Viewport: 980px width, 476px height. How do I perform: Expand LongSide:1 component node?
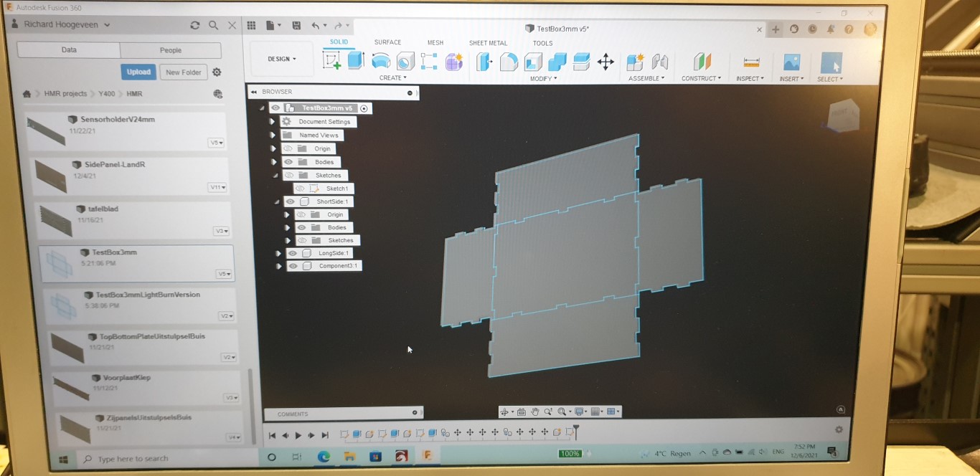pyautogui.click(x=278, y=253)
